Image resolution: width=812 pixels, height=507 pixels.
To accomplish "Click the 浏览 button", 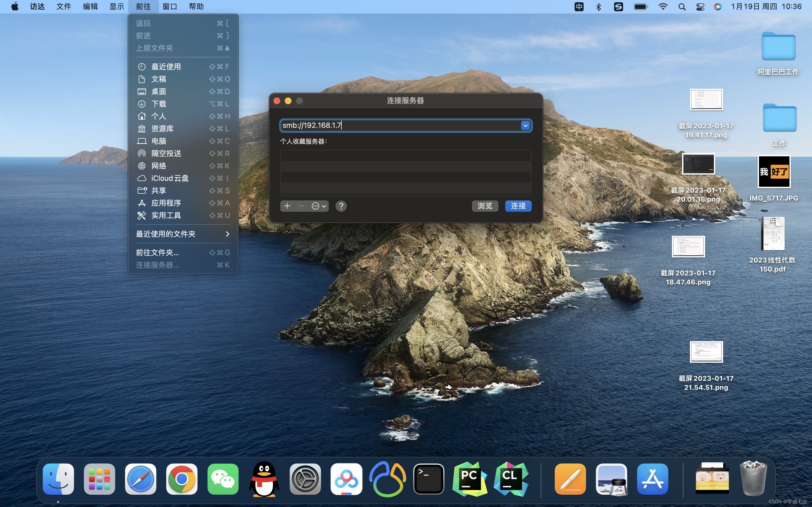I will coord(485,206).
